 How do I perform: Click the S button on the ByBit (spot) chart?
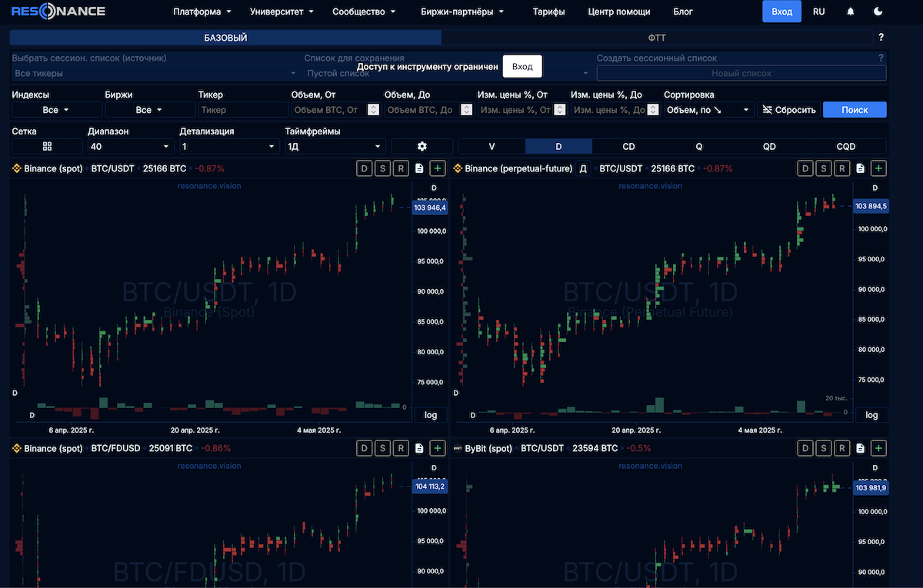point(824,448)
